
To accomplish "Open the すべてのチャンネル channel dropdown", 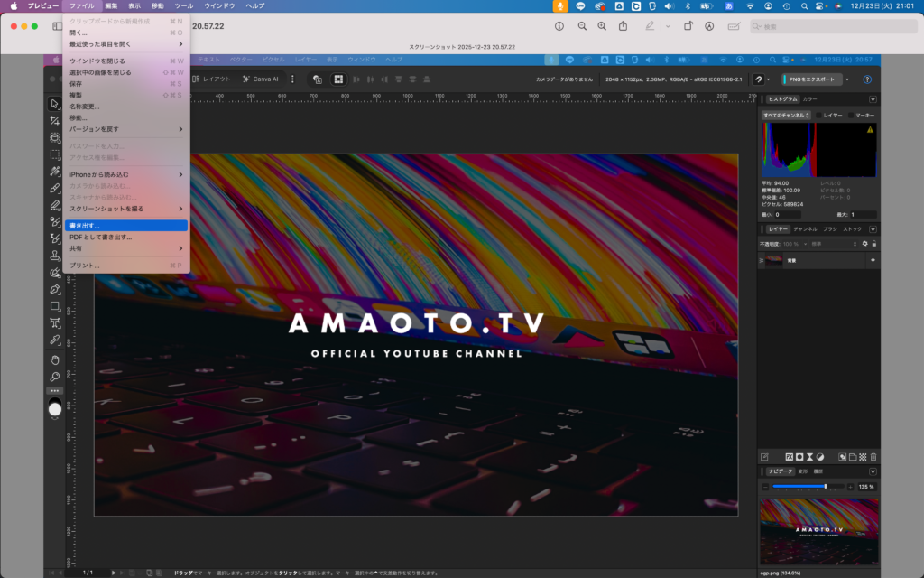I will click(x=786, y=116).
